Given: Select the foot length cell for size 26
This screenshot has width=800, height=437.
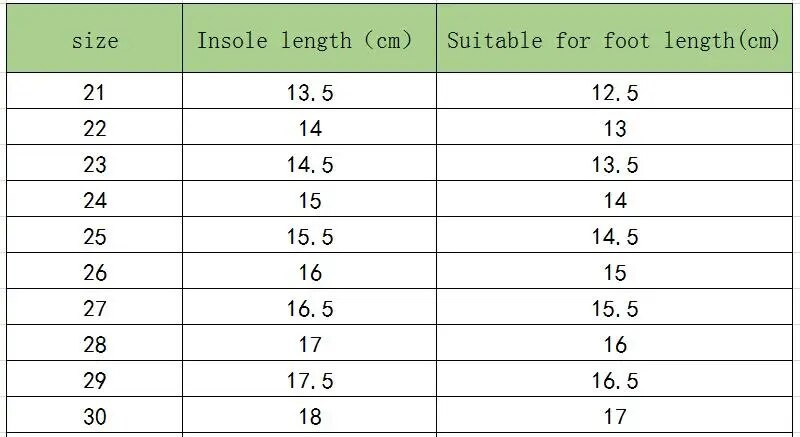Looking at the screenshot, I should point(615,273).
